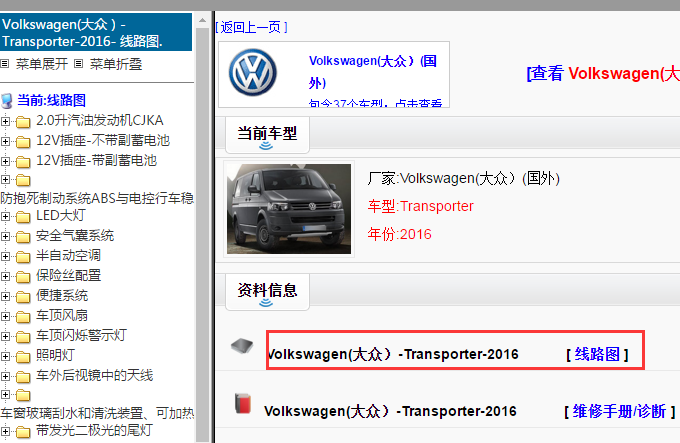The width and height of the screenshot is (680, 443).
Task: Expand the 半自动空调 tree node
Action: (5, 256)
